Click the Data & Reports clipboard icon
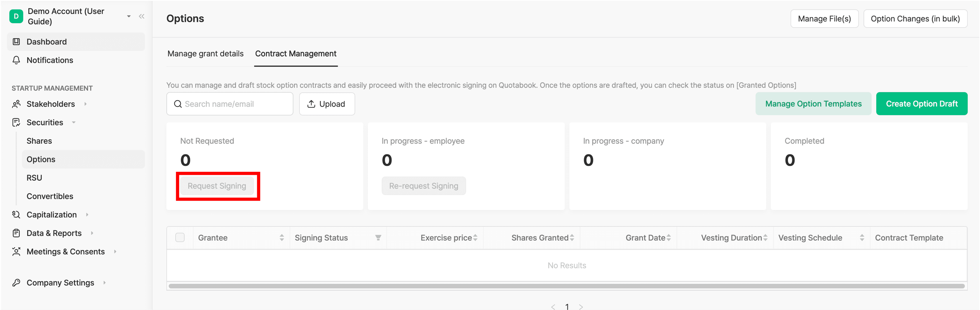 coord(16,233)
